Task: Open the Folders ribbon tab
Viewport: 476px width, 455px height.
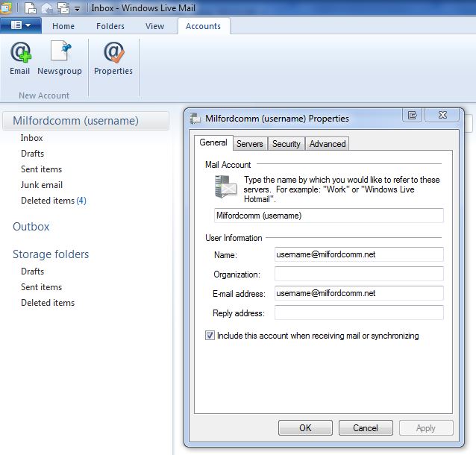Action: click(110, 26)
